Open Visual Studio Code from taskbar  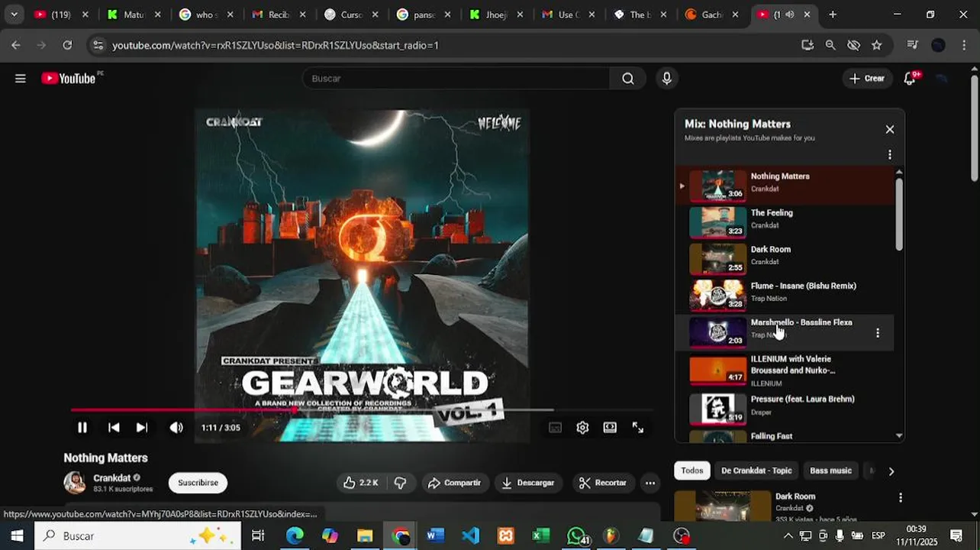[x=470, y=535]
